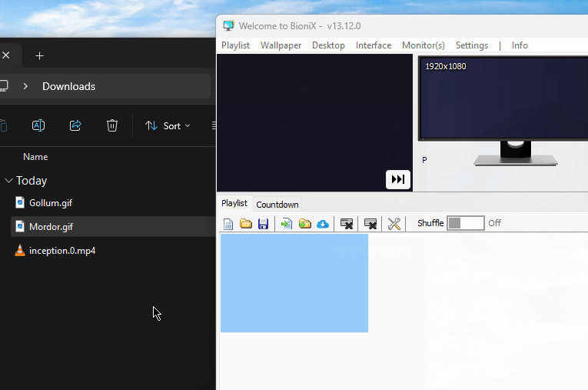Open the Monitor(s) menu
588x390 pixels.
424,45
